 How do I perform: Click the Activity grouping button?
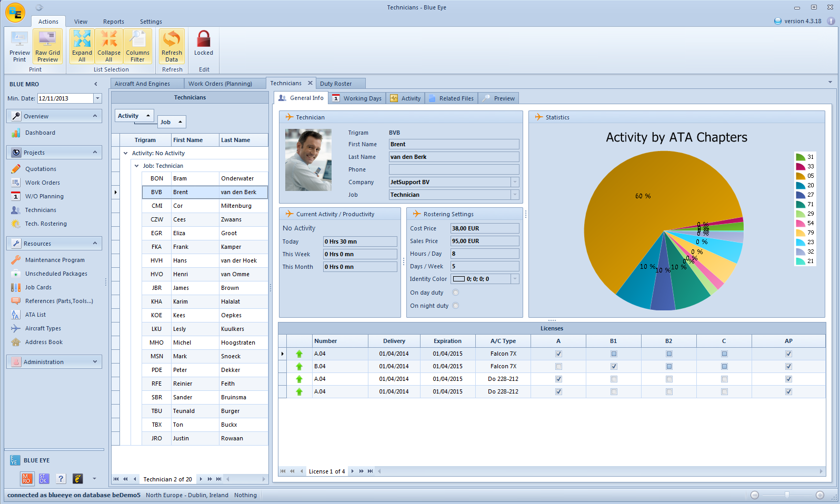click(134, 116)
